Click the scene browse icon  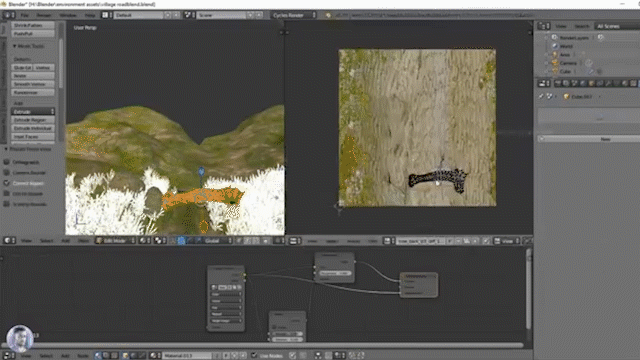[x=190, y=15]
